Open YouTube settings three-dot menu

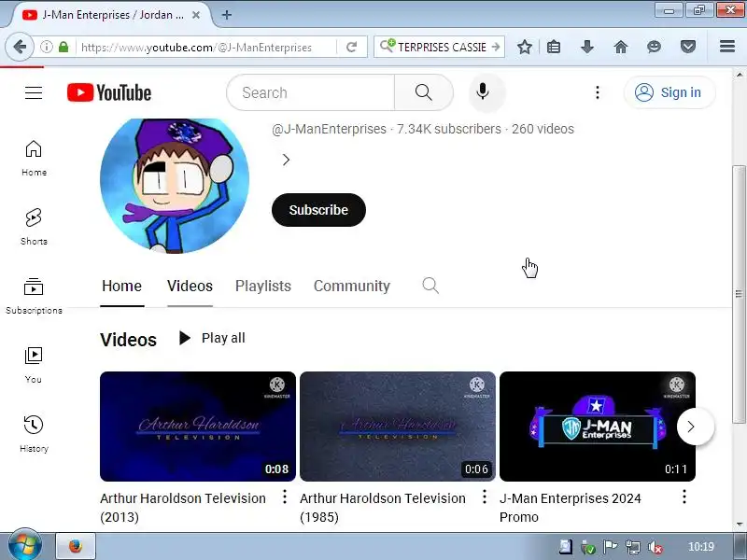[598, 92]
